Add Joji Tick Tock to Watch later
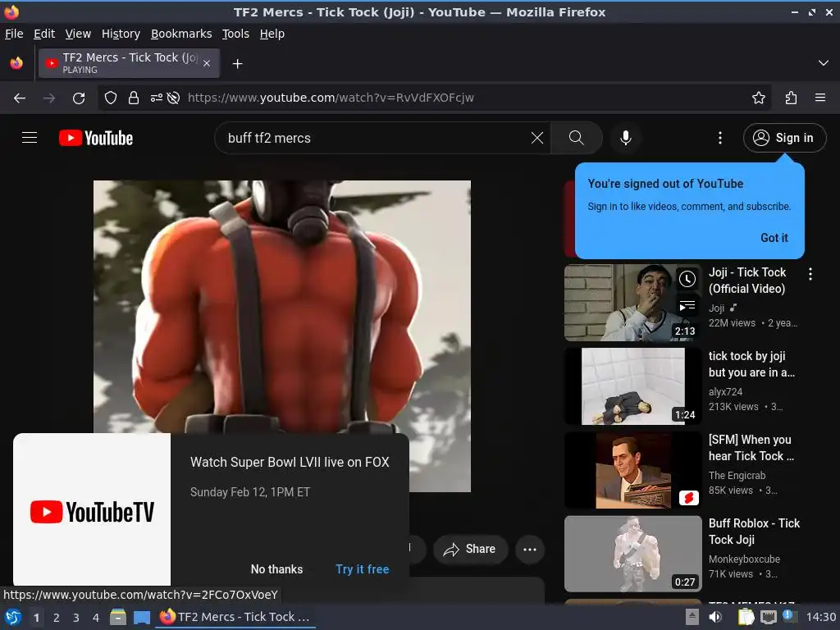 pyautogui.click(x=687, y=279)
